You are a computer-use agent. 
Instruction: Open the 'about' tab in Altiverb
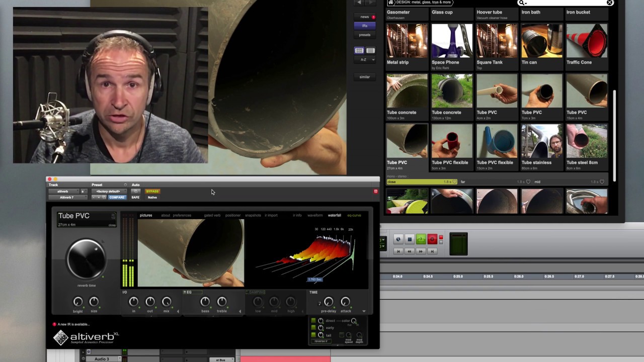click(x=166, y=215)
